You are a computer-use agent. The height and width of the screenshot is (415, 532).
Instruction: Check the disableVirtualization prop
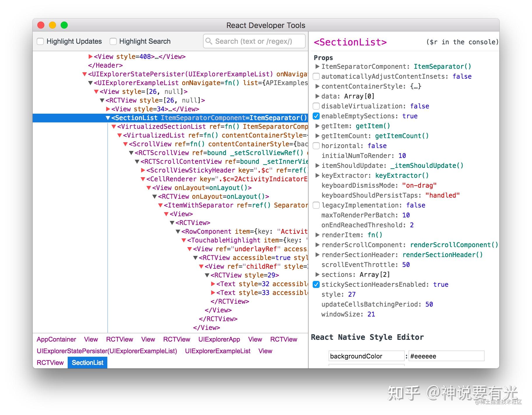316,106
